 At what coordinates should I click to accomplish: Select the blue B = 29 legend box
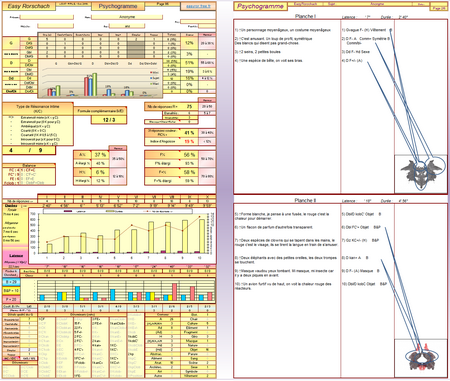[x=11, y=282]
